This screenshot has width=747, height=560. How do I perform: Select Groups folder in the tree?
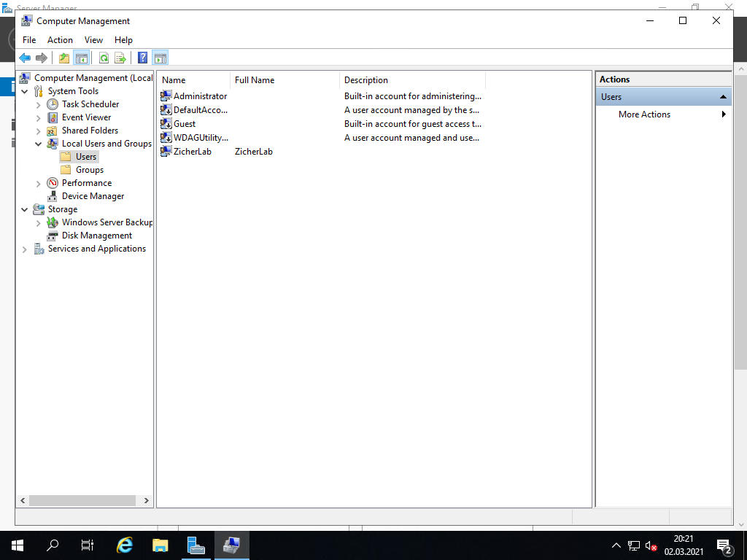89,170
